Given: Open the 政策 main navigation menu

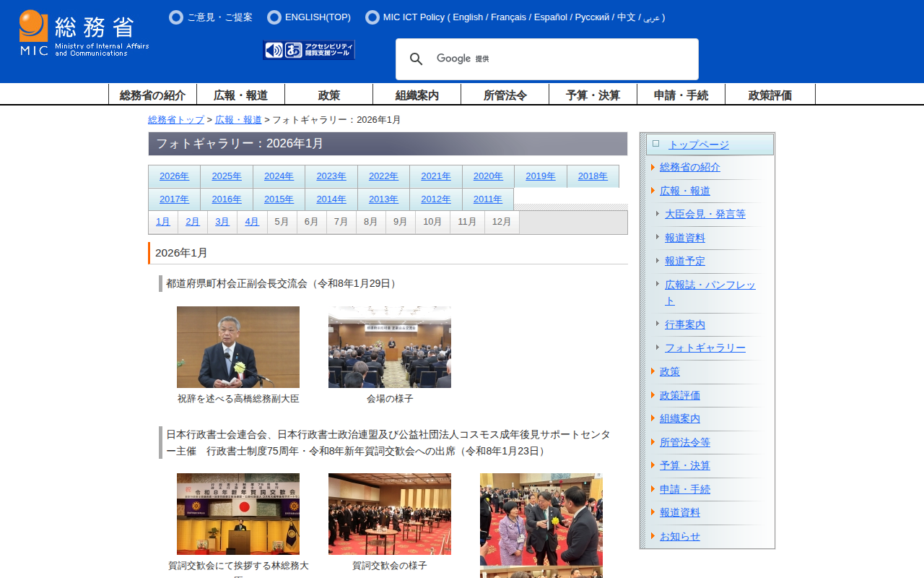Looking at the screenshot, I should (x=329, y=95).
